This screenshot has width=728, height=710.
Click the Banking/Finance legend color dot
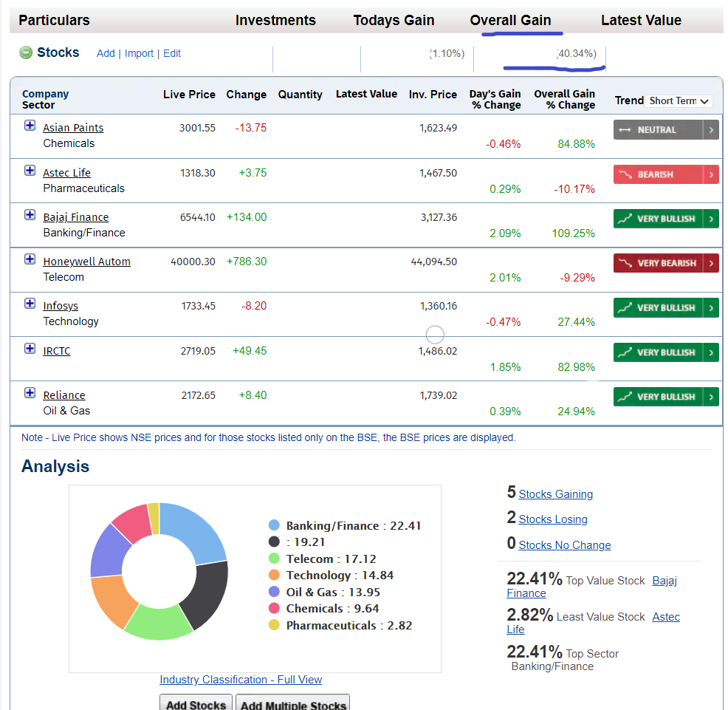pos(275,525)
